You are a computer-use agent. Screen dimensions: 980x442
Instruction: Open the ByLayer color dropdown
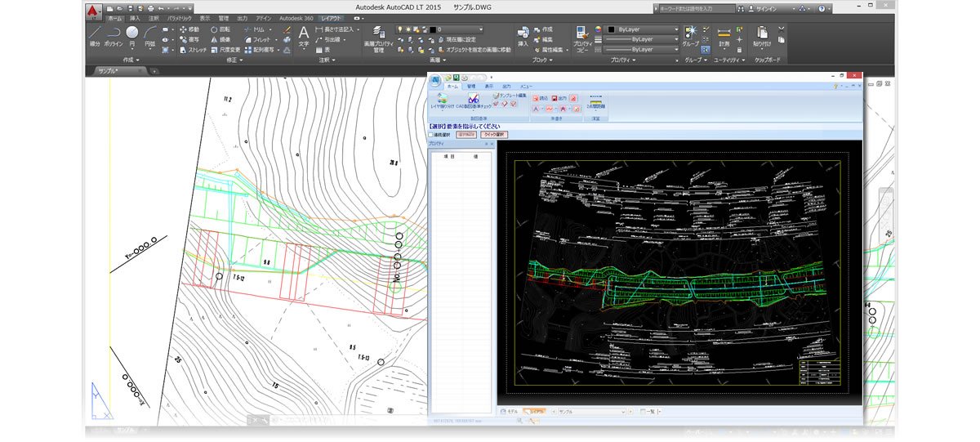coord(642,29)
